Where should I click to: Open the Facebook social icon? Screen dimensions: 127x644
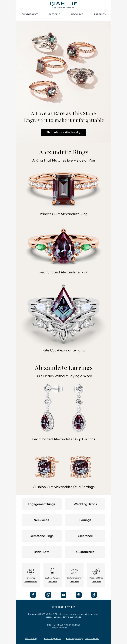pyautogui.click(x=33, y=595)
